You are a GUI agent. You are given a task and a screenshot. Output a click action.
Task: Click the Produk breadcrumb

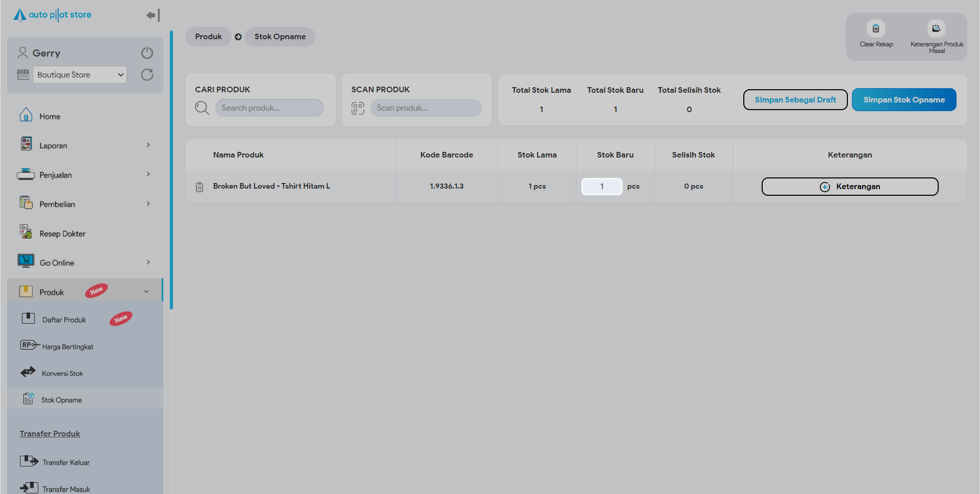[x=208, y=37]
